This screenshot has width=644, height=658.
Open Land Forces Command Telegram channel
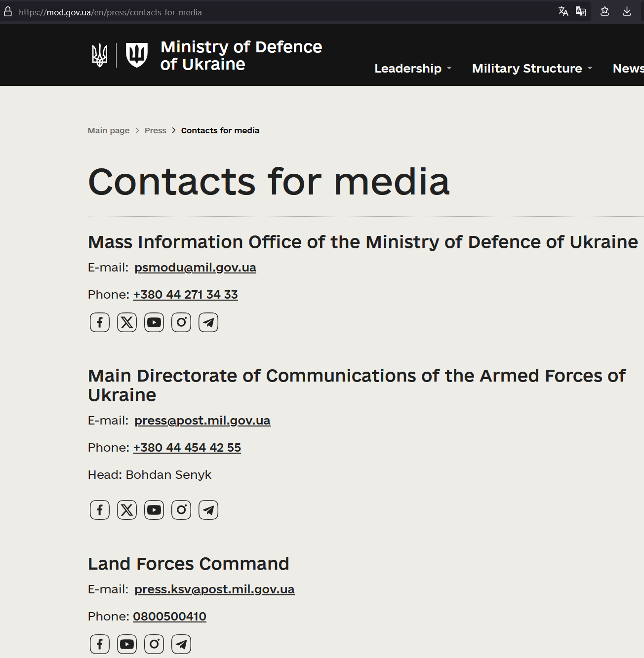(x=181, y=644)
